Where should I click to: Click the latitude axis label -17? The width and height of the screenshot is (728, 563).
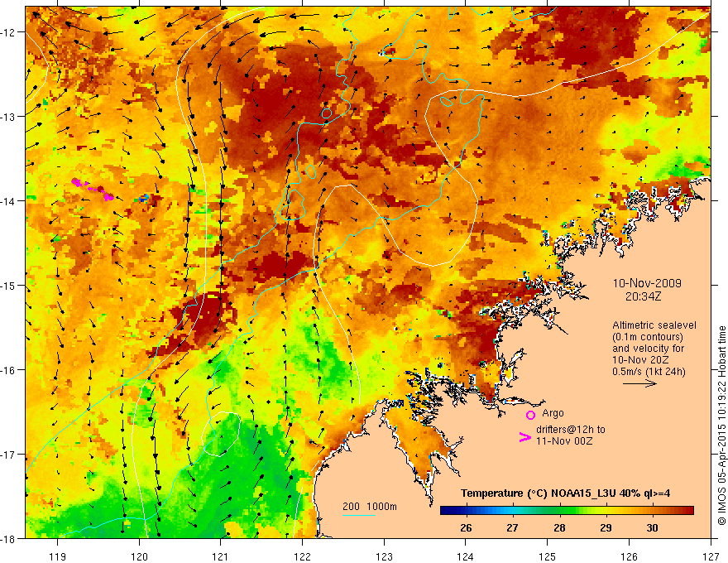(9, 455)
